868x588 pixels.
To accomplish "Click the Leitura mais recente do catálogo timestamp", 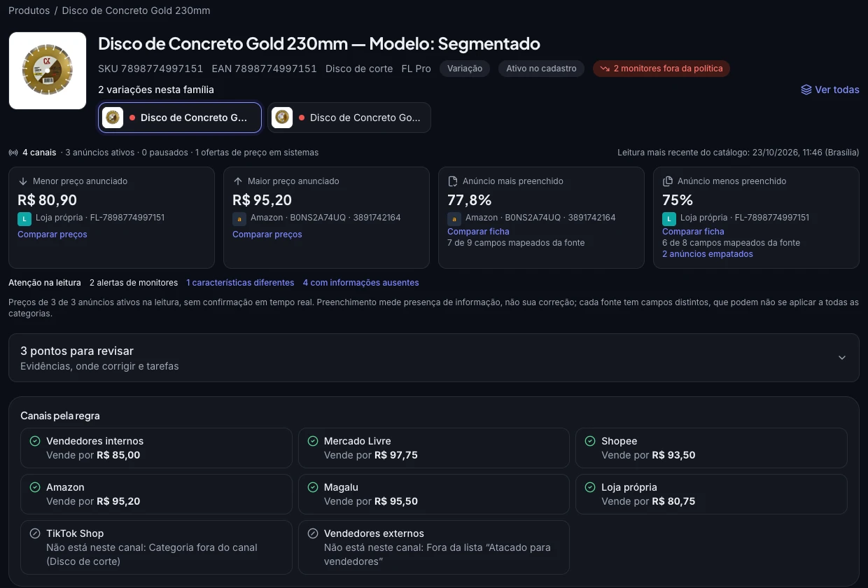I will coord(738,153).
